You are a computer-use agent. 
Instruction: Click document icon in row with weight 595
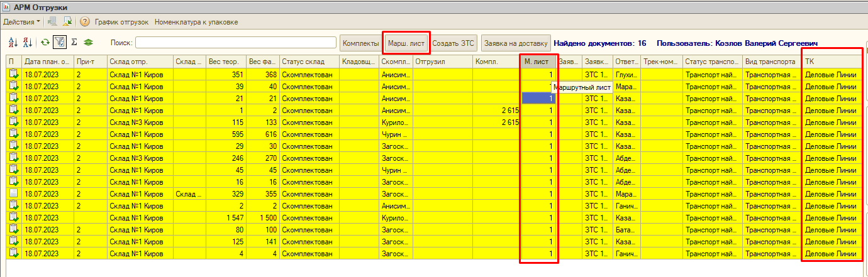(x=14, y=134)
